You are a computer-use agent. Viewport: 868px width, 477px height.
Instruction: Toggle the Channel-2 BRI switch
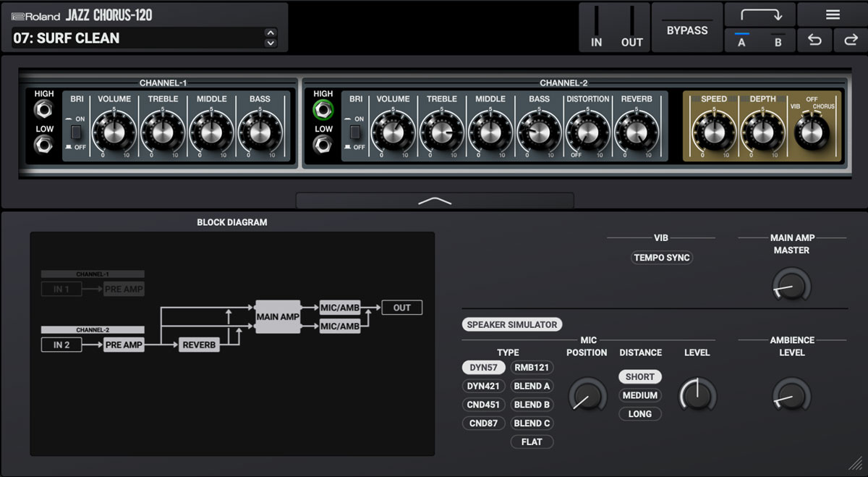pos(355,132)
